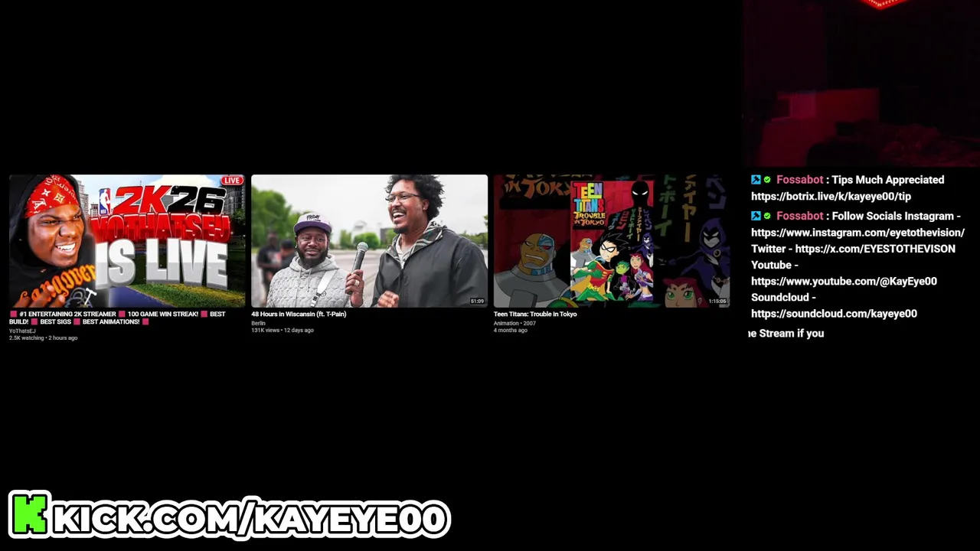Open the botrix.live tip link in chat
Screen dimensions: 980x551
tap(831, 196)
